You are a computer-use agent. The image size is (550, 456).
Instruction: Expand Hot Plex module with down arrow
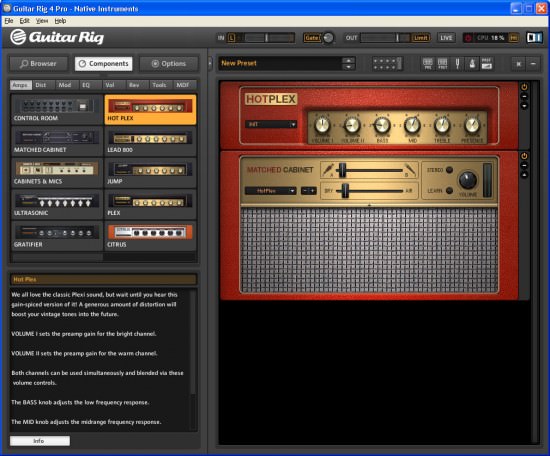tap(524, 106)
